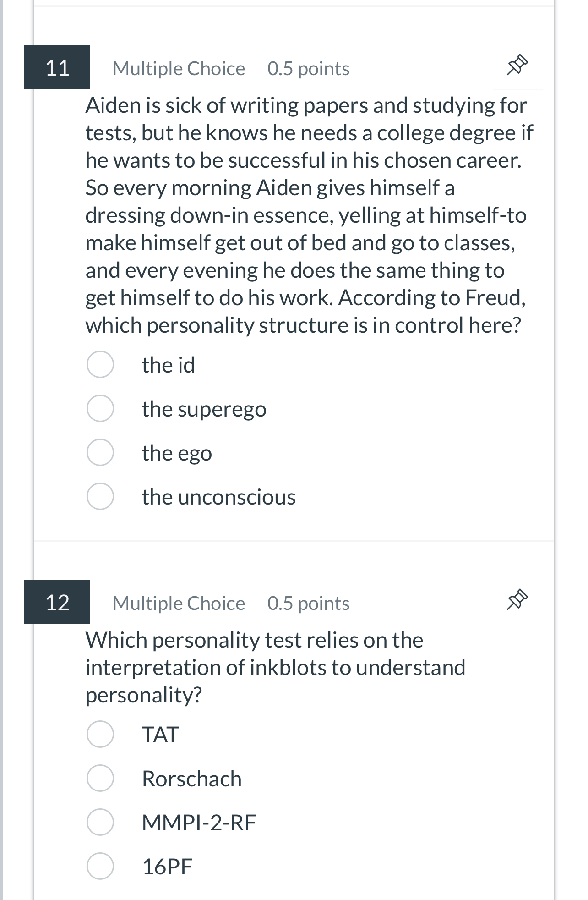This screenshot has width=588, height=900.
Task: Select the superego answer option
Action: pos(203,409)
